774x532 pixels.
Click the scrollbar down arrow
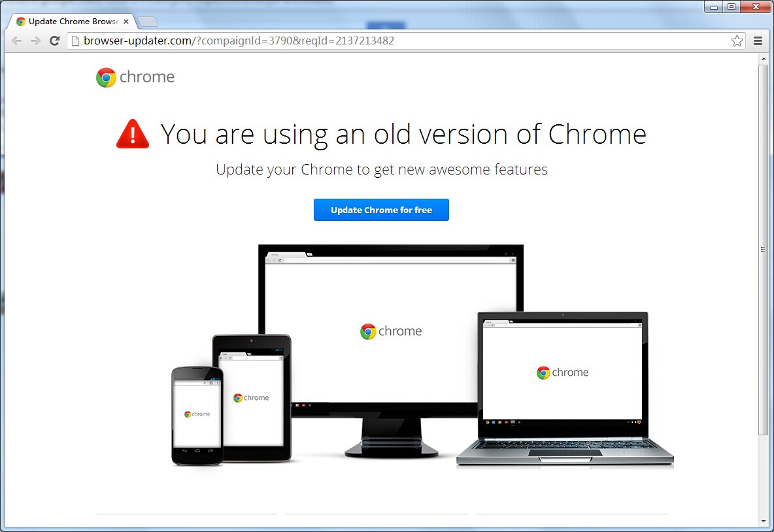tap(763, 521)
